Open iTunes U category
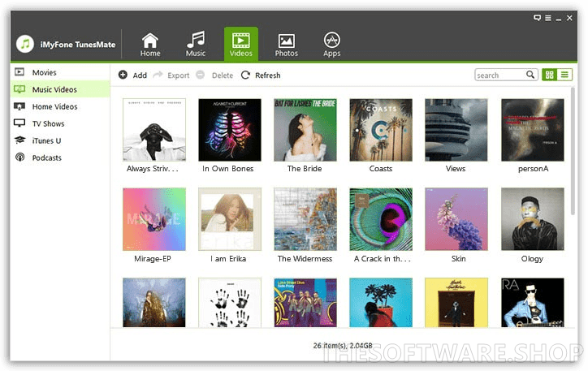This screenshot has height=371, width=588. (46, 140)
